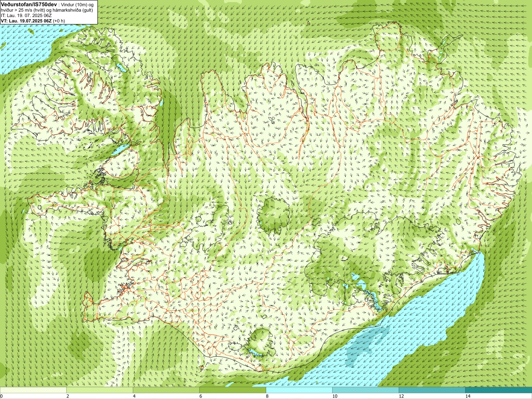The height and width of the screenshot is (399, 532).
Task: Click the darkest teal legend swatch above 14
Action: [499, 390]
